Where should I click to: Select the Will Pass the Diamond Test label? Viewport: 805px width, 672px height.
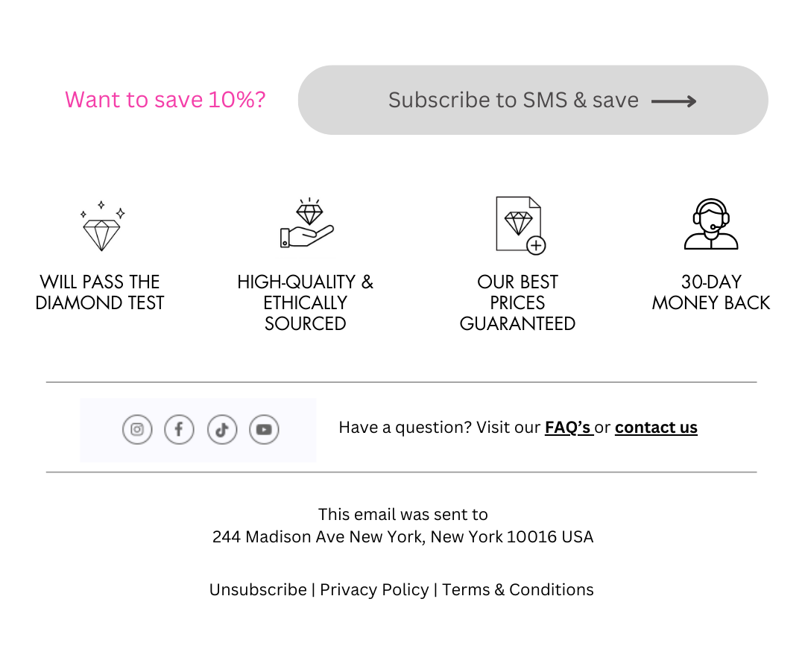click(x=100, y=292)
